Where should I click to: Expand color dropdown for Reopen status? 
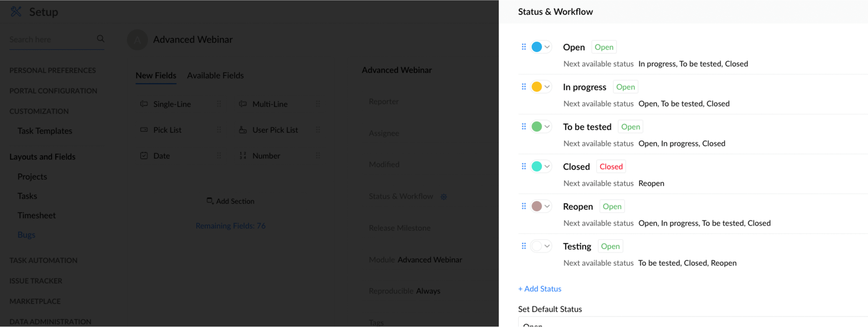tap(547, 206)
